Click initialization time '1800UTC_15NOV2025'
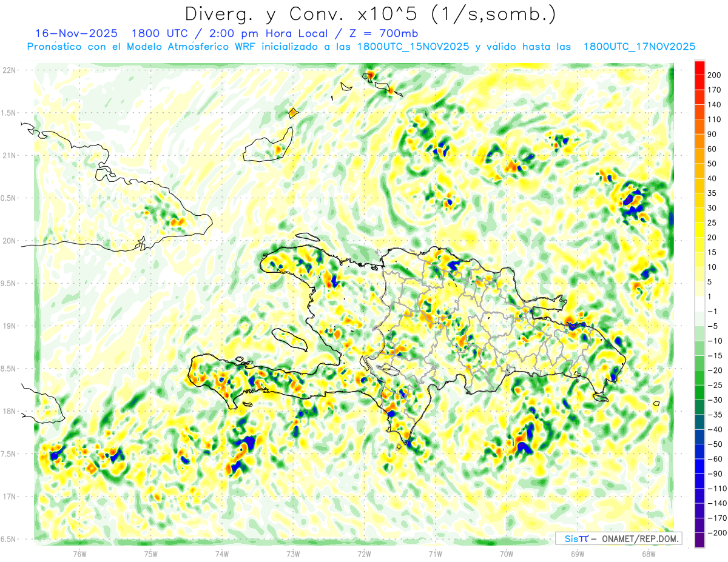The height and width of the screenshot is (562, 728). [413, 47]
